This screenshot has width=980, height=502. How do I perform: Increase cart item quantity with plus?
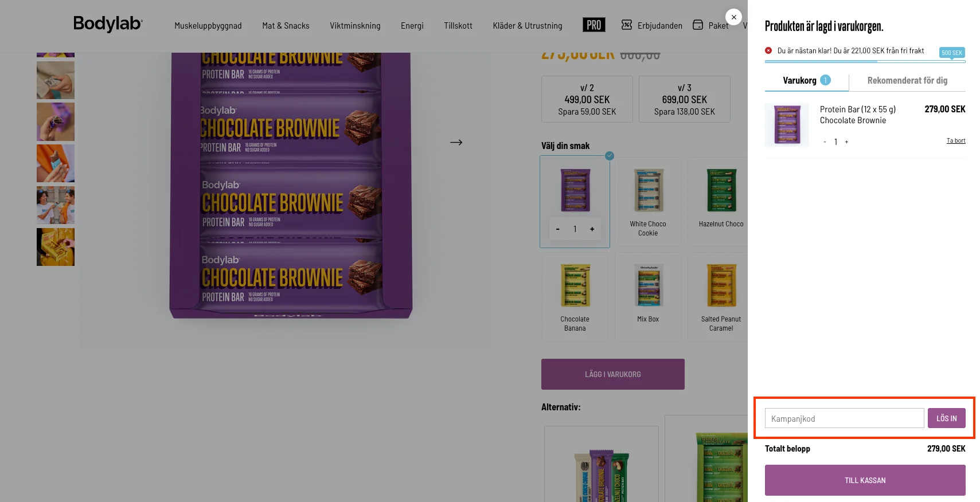click(846, 142)
